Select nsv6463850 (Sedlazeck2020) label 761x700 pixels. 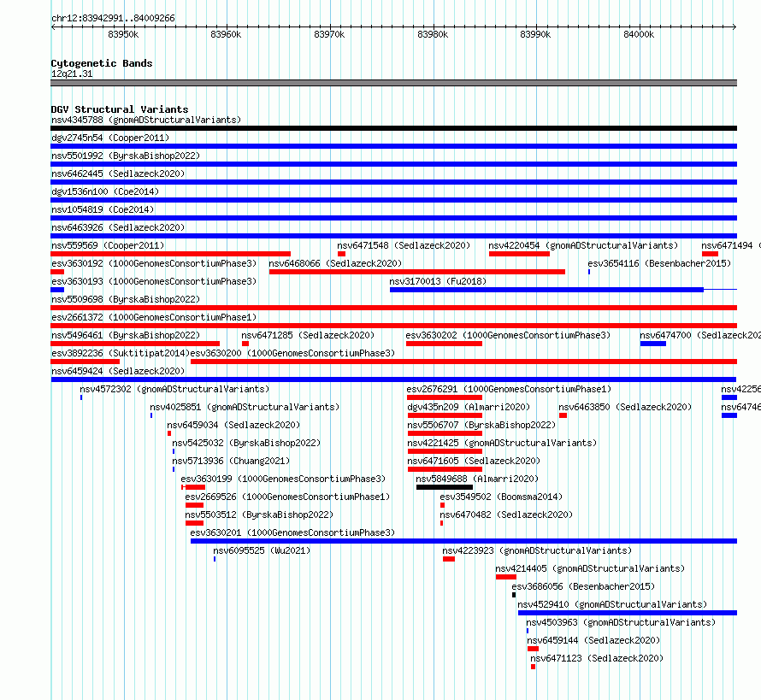[x=625, y=407]
